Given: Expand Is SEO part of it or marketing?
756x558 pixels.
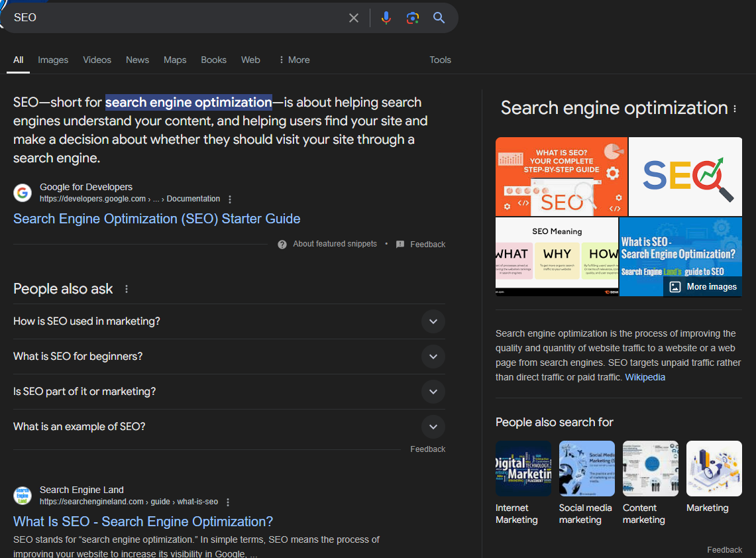Looking at the screenshot, I should [x=229, y=392].
